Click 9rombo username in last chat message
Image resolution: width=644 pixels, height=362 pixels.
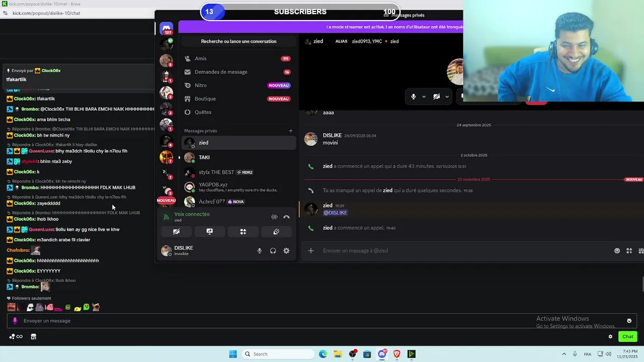pyautogui.click(x=30, y=287)
